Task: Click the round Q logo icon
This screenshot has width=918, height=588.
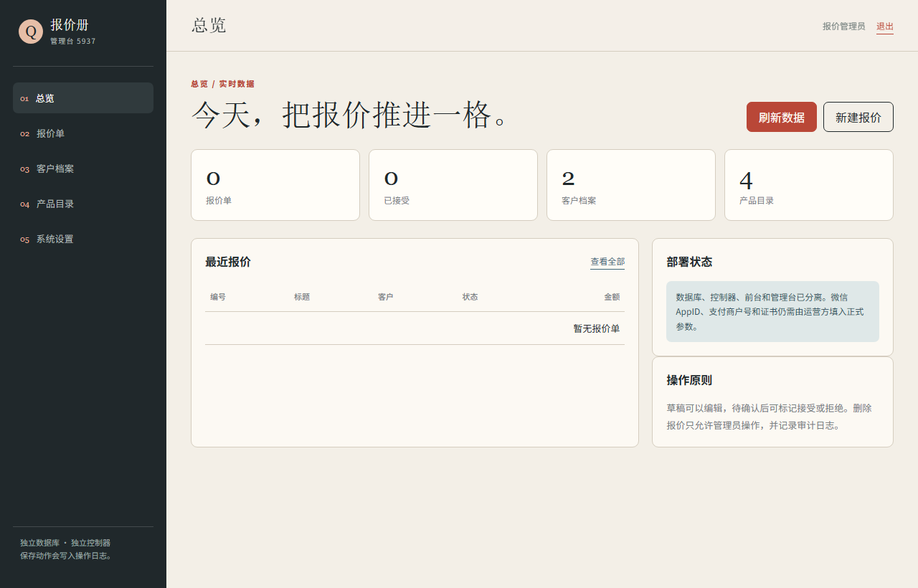Action: (x=31, y=32)
